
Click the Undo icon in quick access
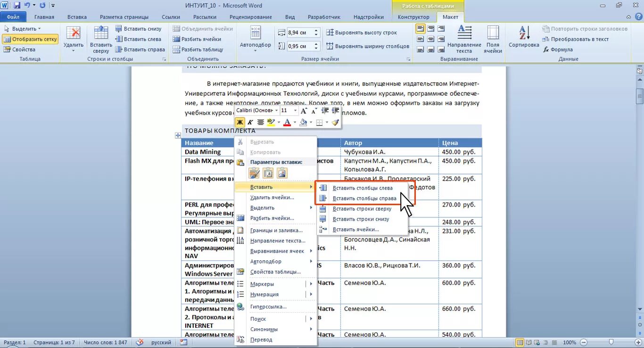coord(27,5)
